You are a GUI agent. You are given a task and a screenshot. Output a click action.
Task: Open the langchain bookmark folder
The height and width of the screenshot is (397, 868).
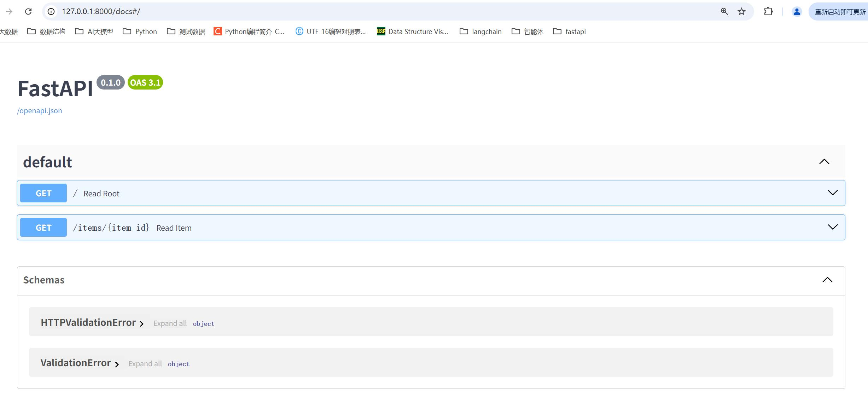[x=480, y=31]
